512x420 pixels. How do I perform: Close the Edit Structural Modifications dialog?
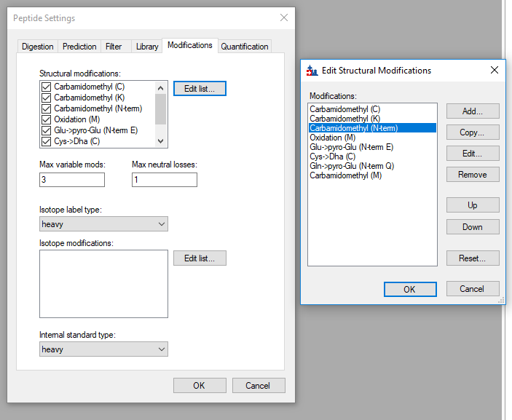tap(494, 71)
